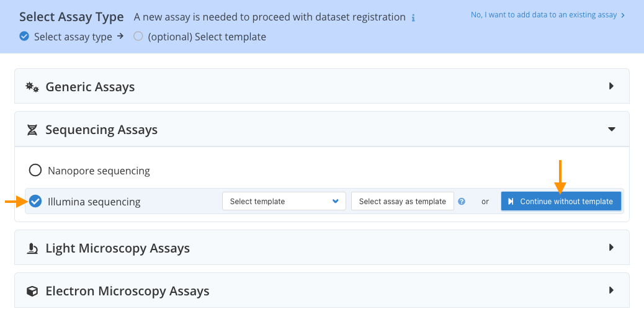644x327 pixels.
Task: Click the Light Microscopy Assays heading
Action: (117, 249)
